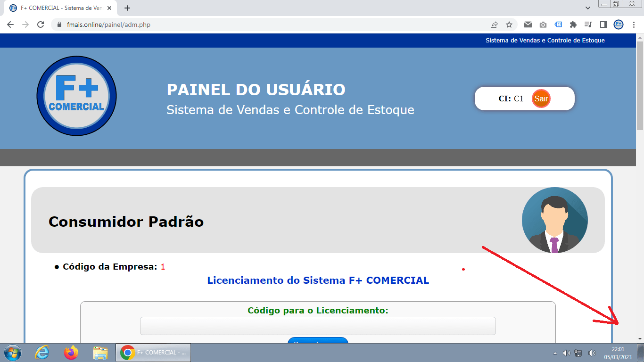This screenshot has height=362, width=644.
Task: Reload the current page
Action: pyautogui.click(x=41, y=25)
